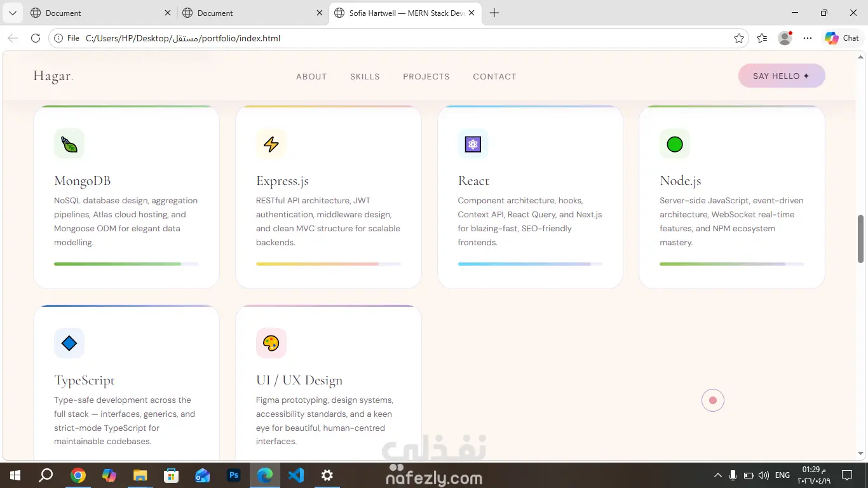Click the MongoDB skill progress bar
868x488 pixels.
point(126,264)
